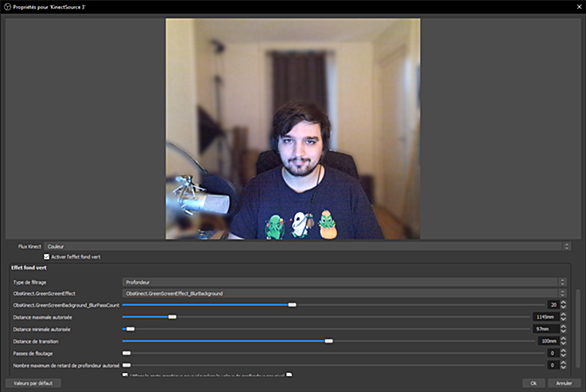Screen dimensions: 586x392
Task: Open the ObsKinect.GreenScreenEffect dropdown
Action: coord(344,293)
